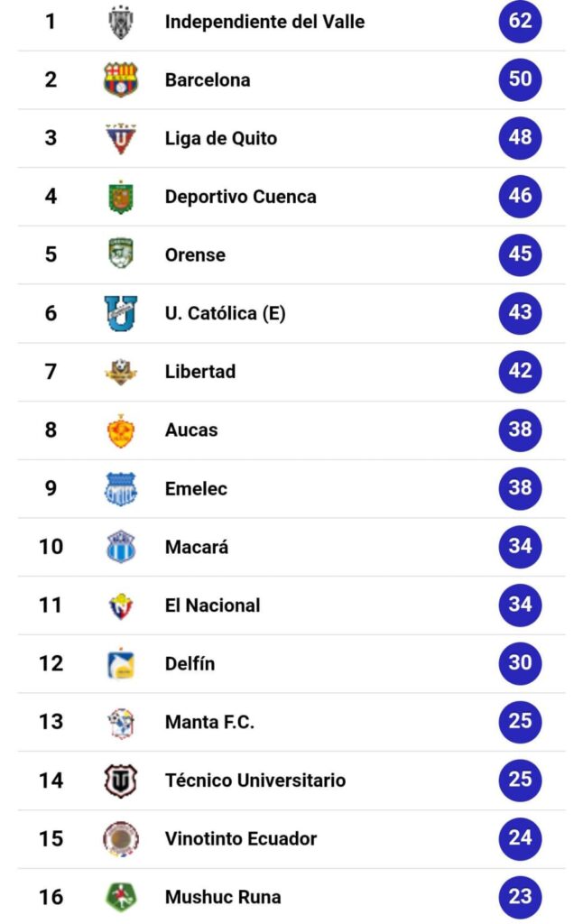The width and height of the screenshot is (583, 924).
Task: Click the U. Católica blue U logo
Action: click(121, 313)
